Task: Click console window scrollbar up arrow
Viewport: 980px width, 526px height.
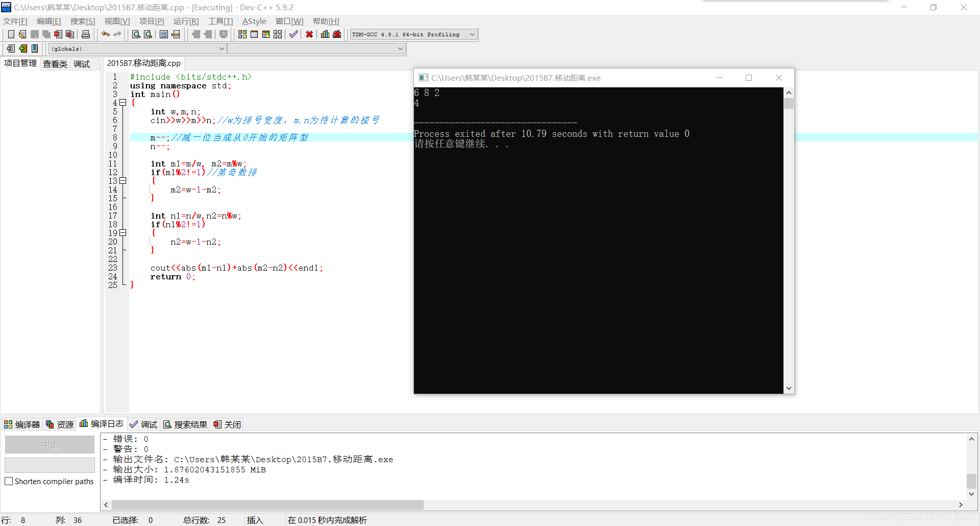Action: coord(789,93)
